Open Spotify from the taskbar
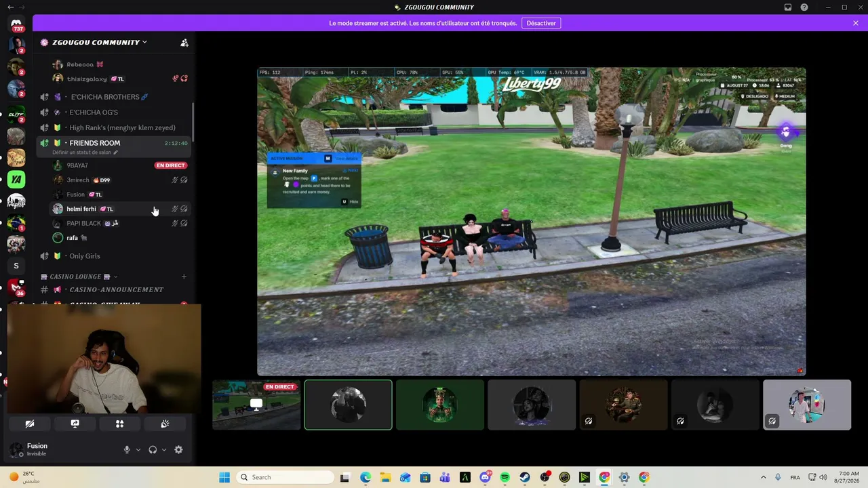868x488 pixels. (505, 477)
